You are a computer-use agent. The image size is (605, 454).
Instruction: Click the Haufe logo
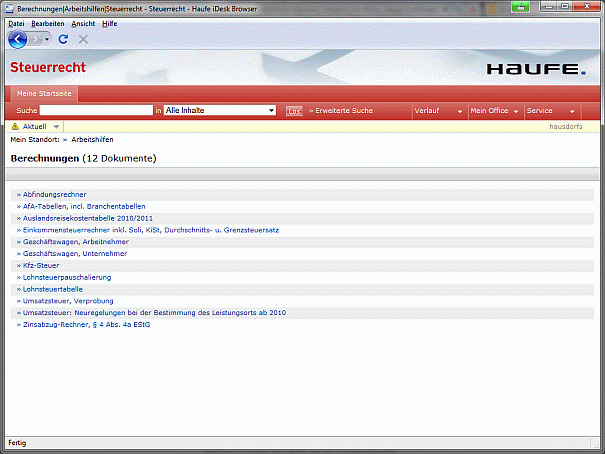point(536,69)
